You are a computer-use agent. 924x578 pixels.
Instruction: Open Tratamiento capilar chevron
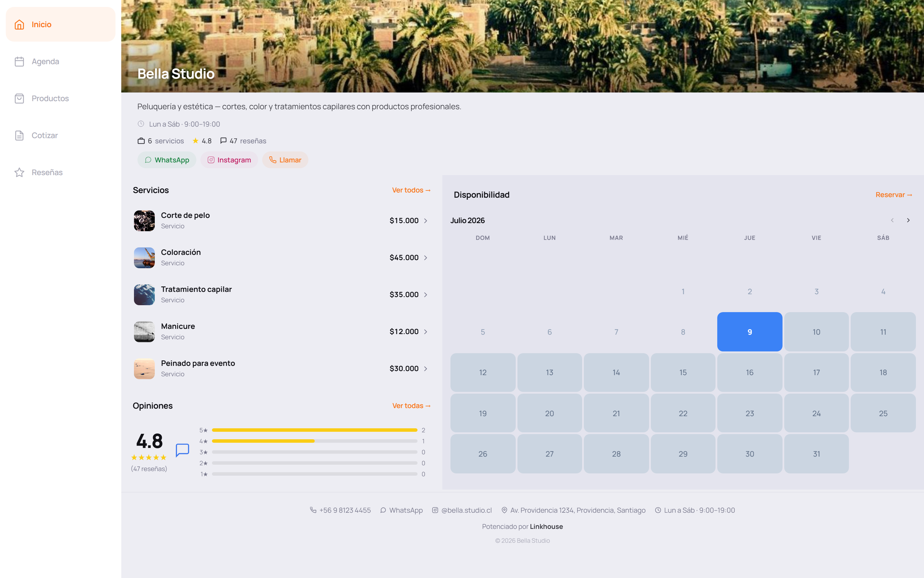coord(425,295)
